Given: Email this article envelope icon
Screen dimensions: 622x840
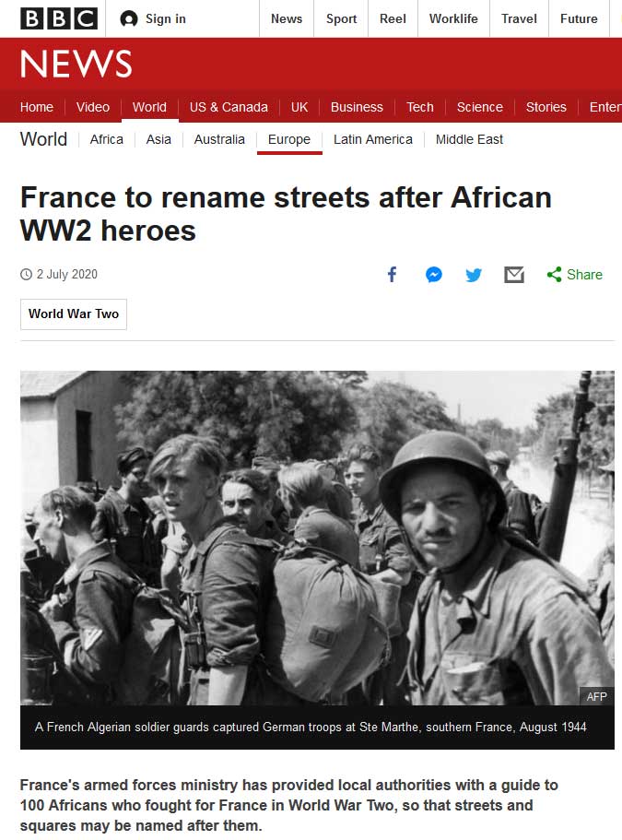Looking at the screenshot, I should click(x=514, y=275).
